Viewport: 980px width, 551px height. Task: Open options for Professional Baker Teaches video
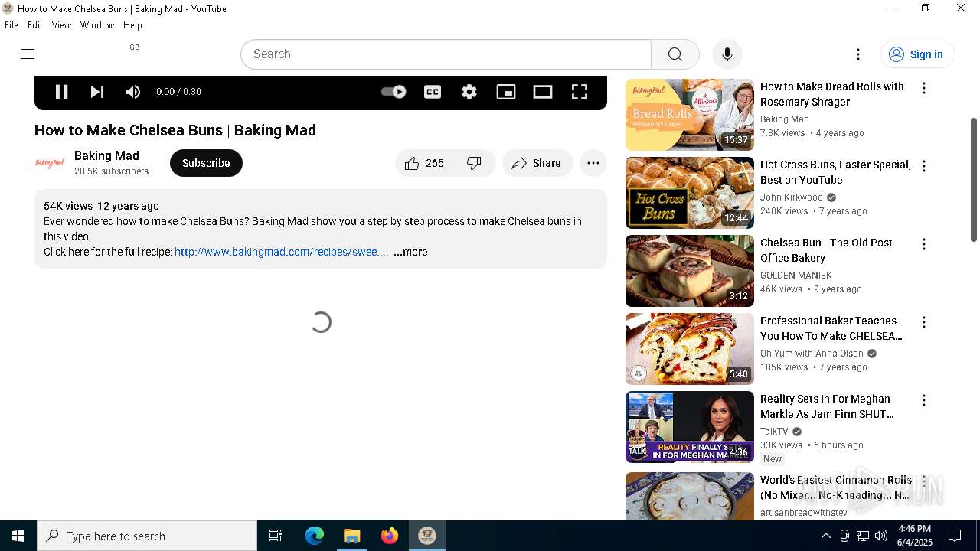tap(924, 322)
